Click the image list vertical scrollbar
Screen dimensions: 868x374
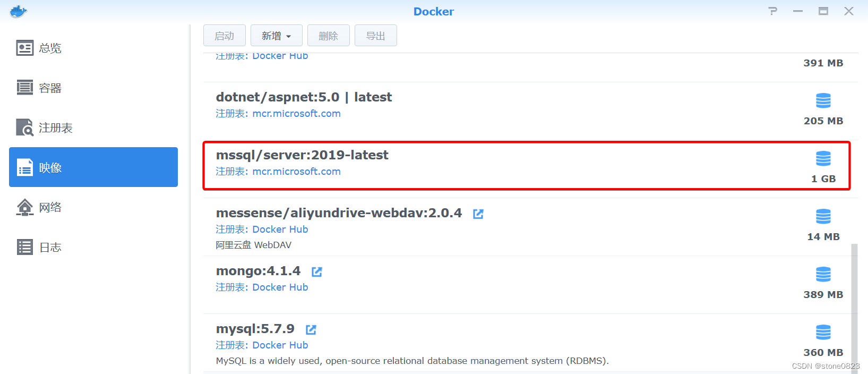[854, 308]
